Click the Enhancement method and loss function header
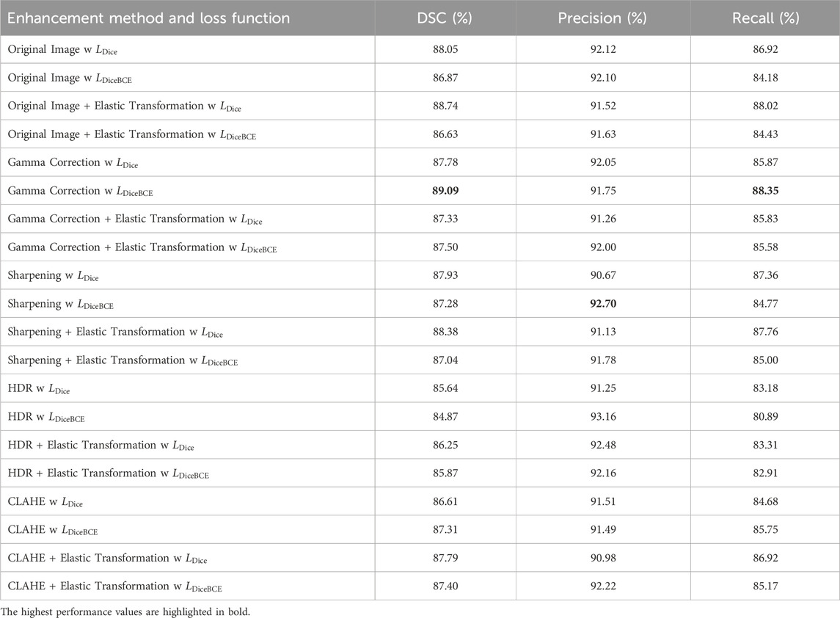This screenshot has width=840, height=618. click(148, 18)
